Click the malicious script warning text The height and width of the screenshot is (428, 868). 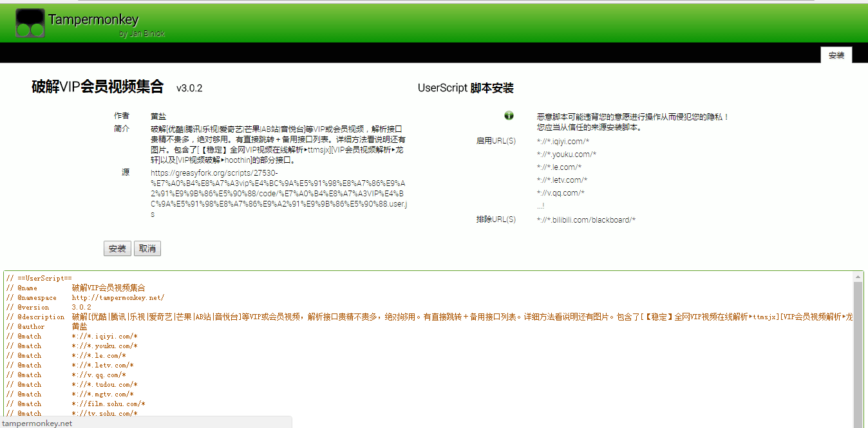click(633, 122)
